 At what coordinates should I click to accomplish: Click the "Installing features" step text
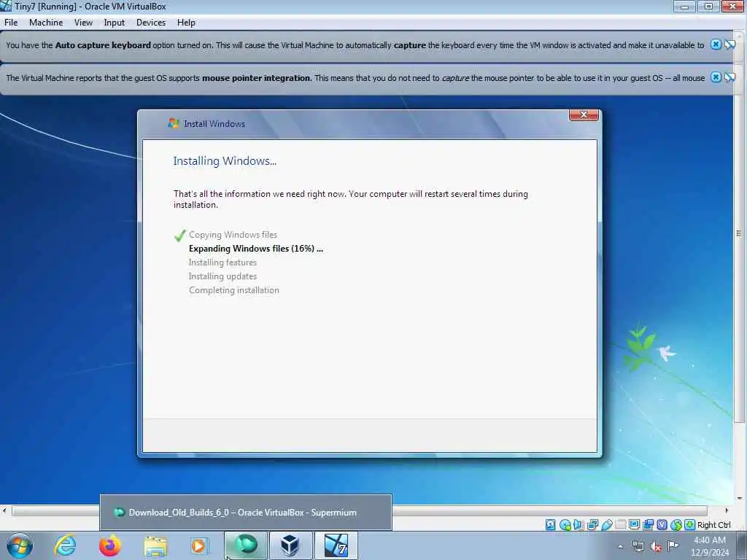tap(222, 262)
